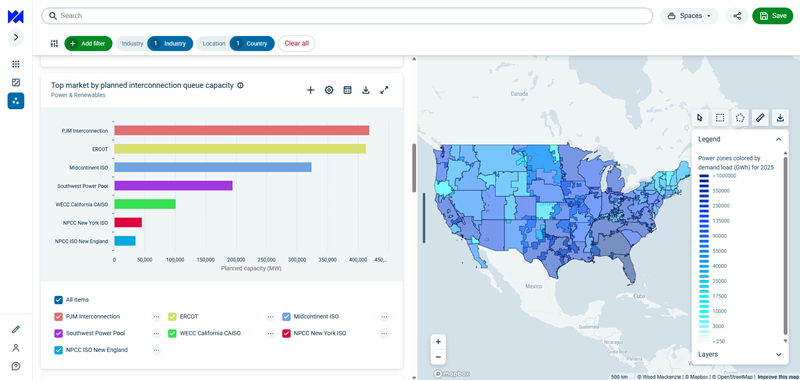Click the share icon next to Spaces

coord(737,16)
